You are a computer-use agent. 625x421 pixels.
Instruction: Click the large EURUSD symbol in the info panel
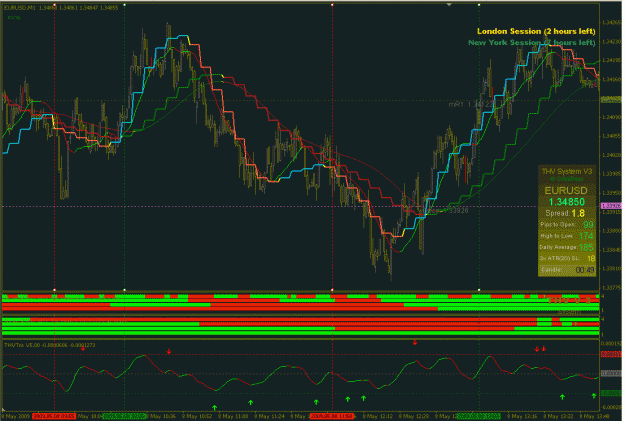566,191
